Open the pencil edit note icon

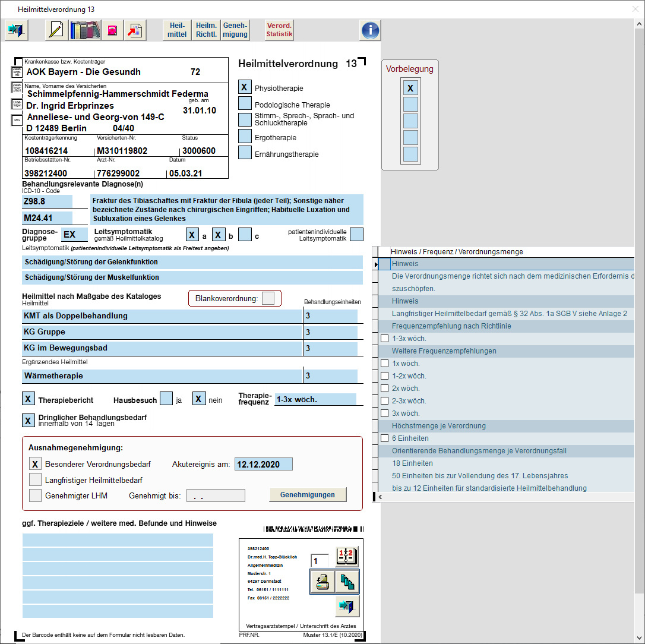[x=56, y=30]
